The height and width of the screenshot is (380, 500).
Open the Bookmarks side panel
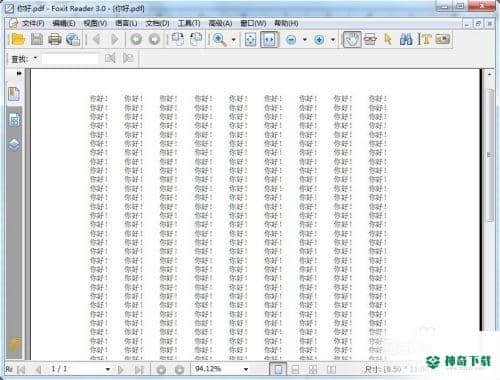click(x=14, y=94)
